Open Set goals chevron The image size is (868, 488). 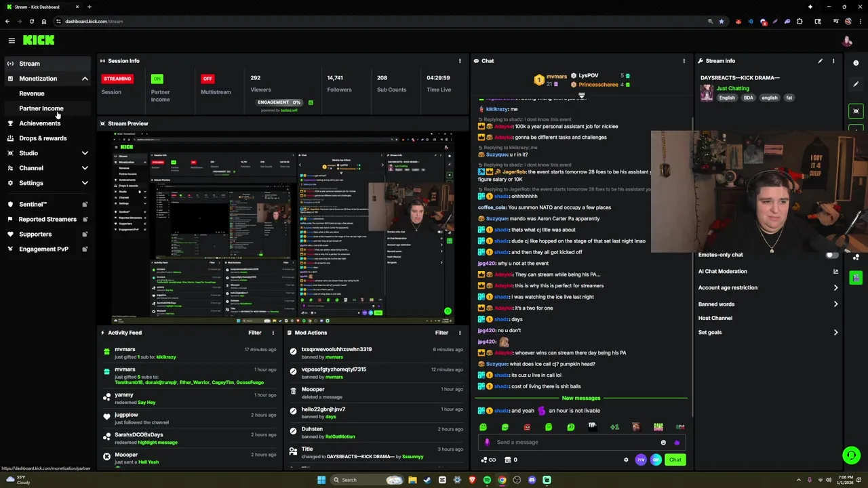coord(835,333)
